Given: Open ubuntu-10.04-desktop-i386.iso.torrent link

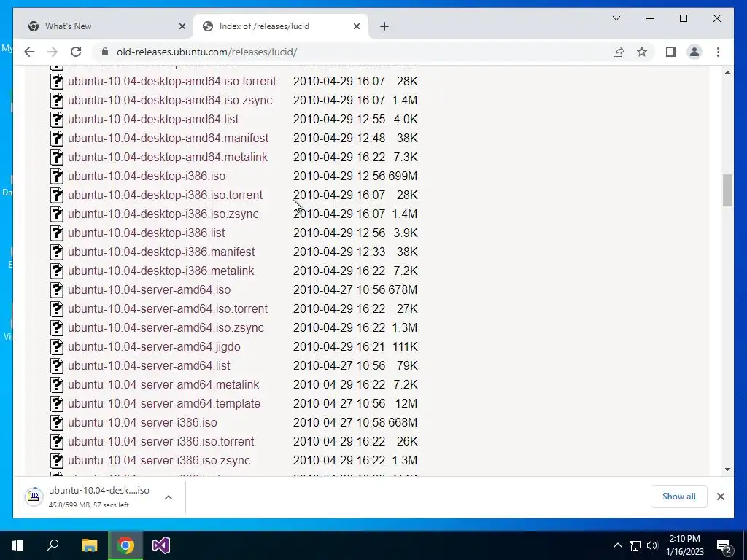Looking at the screenshot, I should click(x=165, y=195).
